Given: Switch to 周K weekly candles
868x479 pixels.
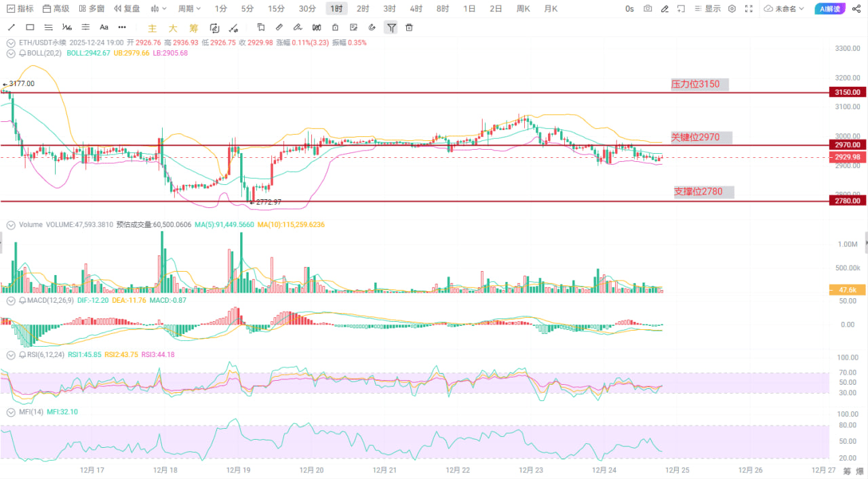Looking at the screenshot, I should point(523,9).
